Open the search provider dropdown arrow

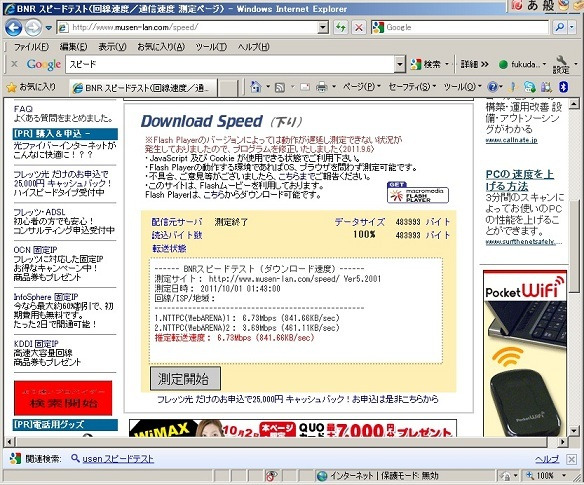(572, 27)
